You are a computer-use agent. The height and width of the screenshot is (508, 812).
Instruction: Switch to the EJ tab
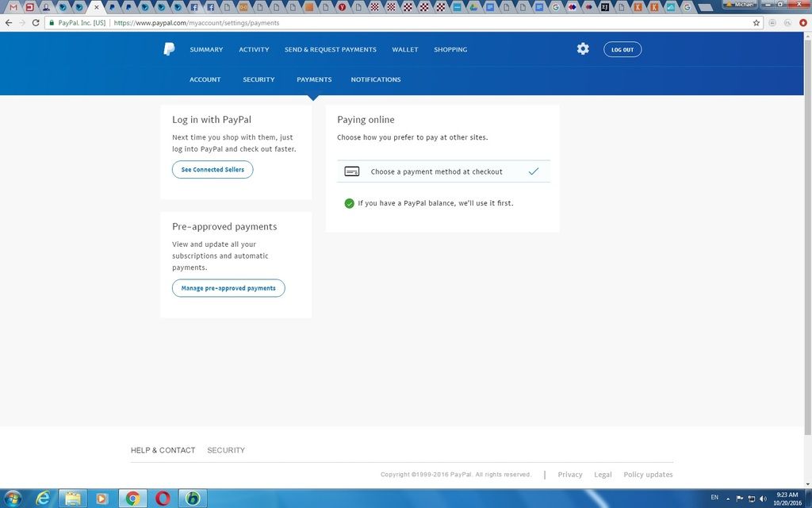pos(604,7)
